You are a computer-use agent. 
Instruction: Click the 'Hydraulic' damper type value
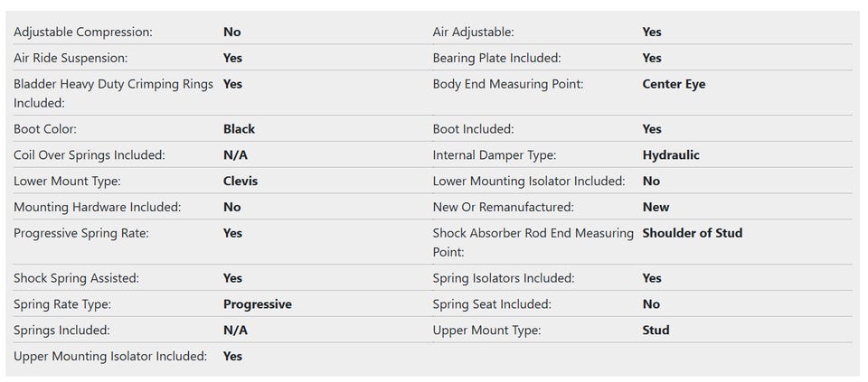[671, 155]
